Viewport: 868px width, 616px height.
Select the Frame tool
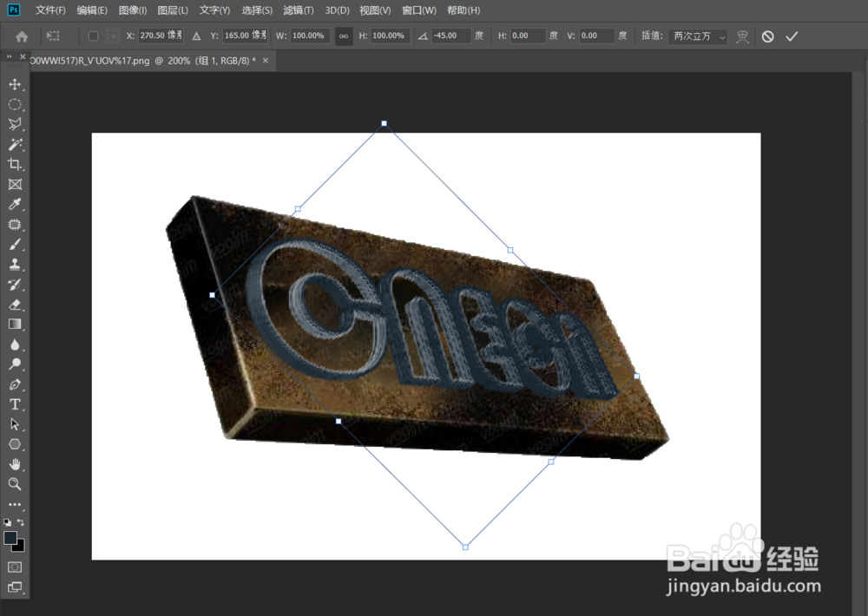(15, 184)
